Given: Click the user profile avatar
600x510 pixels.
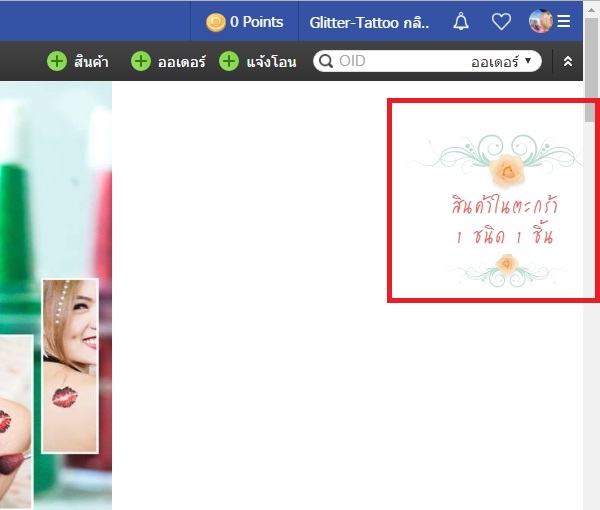Looking at the screenshot, I should click(x=541, y=21).
